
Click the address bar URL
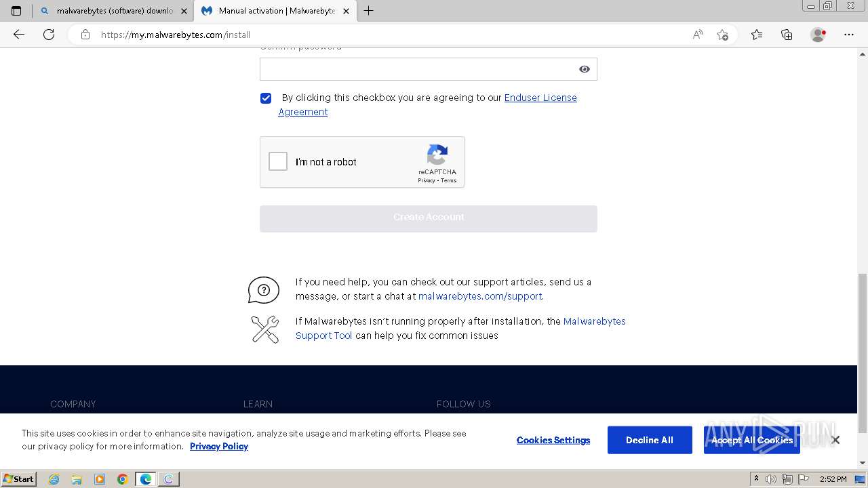pyautogui.click(x=176, y=35)
